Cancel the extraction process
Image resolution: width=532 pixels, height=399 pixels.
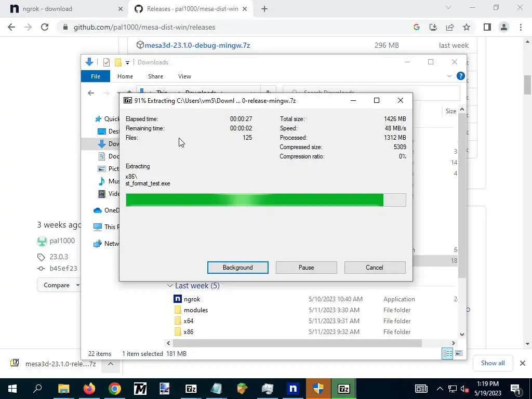click(x=375, y=268)
